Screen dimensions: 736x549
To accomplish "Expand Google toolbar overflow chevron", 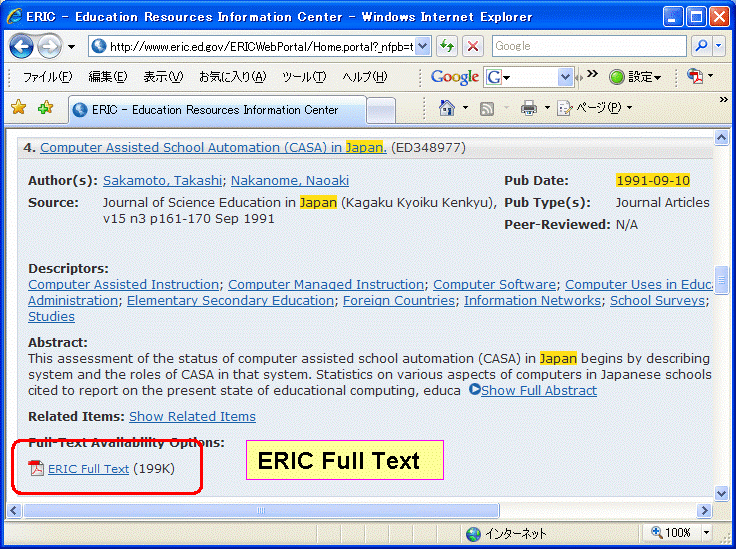I will (592, 73).
